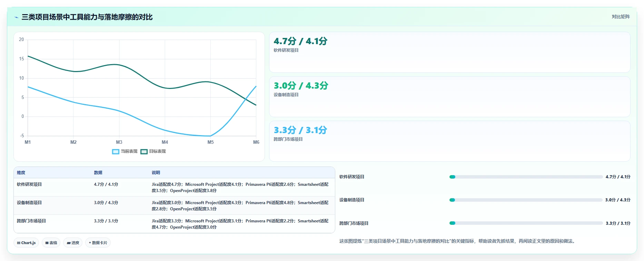Click the 软件研发项目 progress bar

[526, 177]
